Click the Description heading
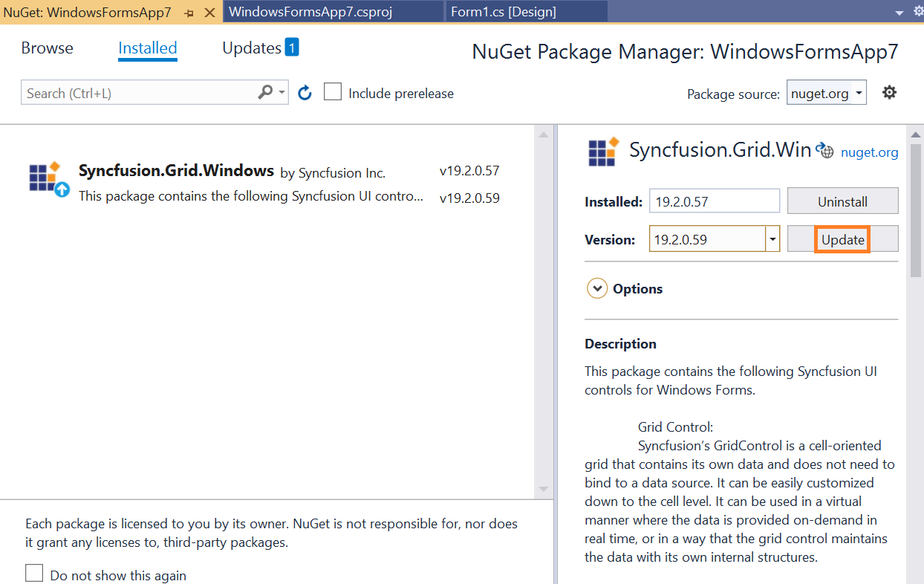924x584 pixels. (x=620, y=344)
